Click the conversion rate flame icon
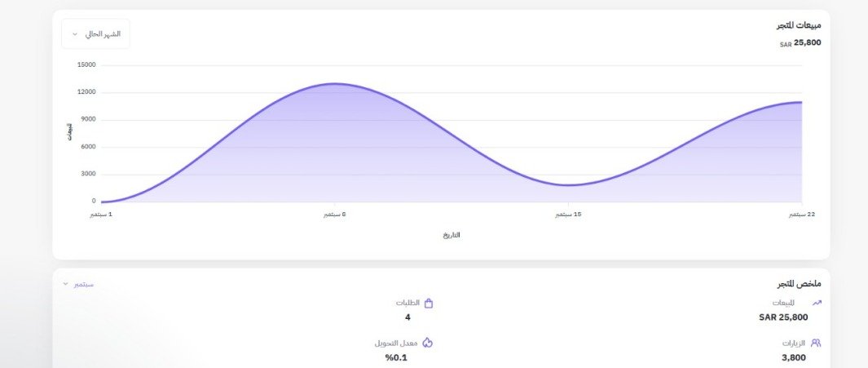The image size is (868, 368). click(427, 343)
